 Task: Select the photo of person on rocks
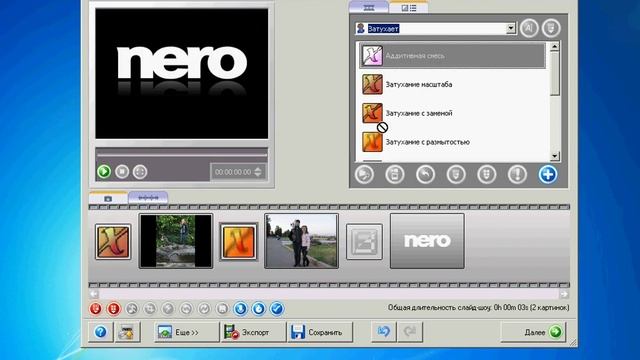(176, 241)
